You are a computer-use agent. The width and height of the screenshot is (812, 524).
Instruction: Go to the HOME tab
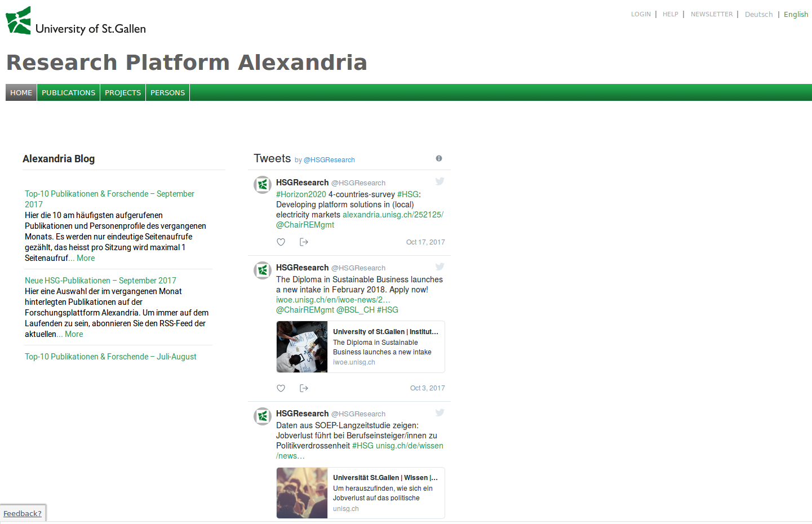pyautogui.click(x=21, y=92)
